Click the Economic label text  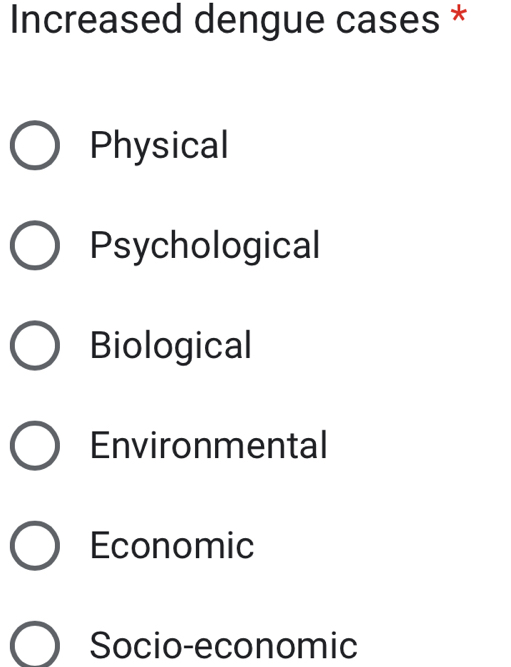[x=172, y=546]
